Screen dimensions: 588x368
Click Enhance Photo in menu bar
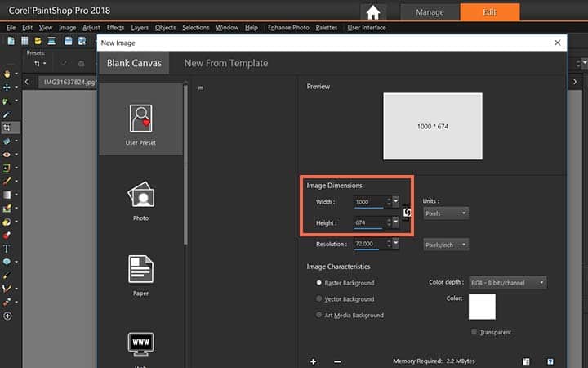pyautogui.click(x=288, y=28)
